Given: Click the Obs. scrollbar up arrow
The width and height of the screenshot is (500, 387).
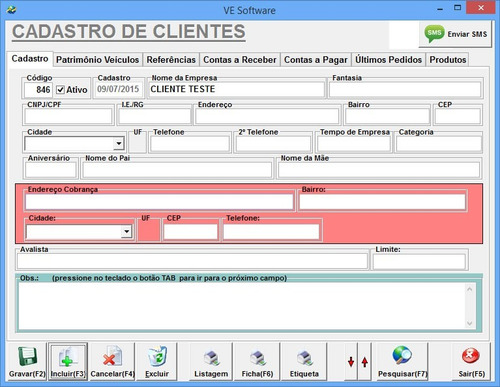Looking at the screenshot, I should click(469, 289).
